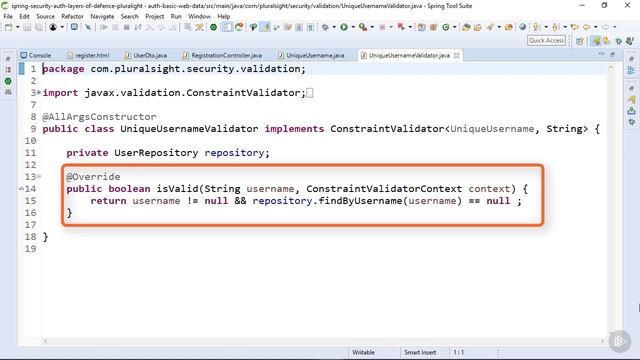
Task: Open the Navigate menu
Action: pyautogui.click(x=102, y=16)
